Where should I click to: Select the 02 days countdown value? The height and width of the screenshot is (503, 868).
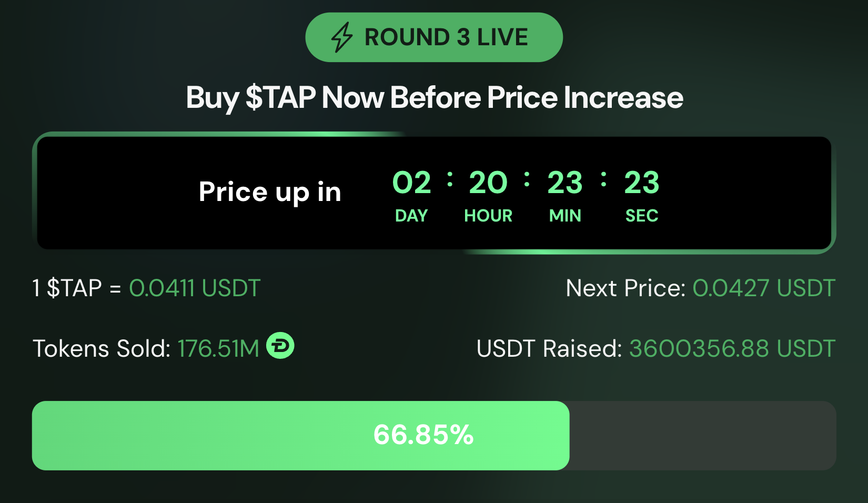click(411, 183)
